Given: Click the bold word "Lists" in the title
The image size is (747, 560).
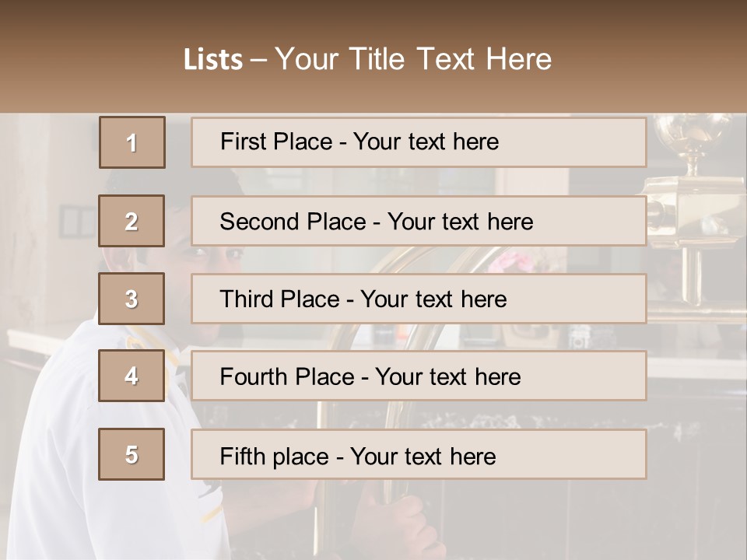Looking at the screenshot, I should click(212, 60).
